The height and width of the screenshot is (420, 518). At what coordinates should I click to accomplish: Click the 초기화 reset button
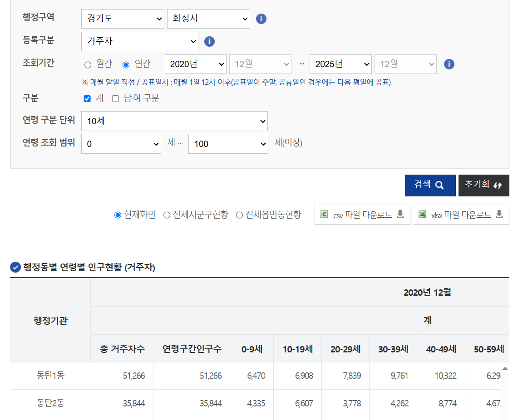click(483, 186)
